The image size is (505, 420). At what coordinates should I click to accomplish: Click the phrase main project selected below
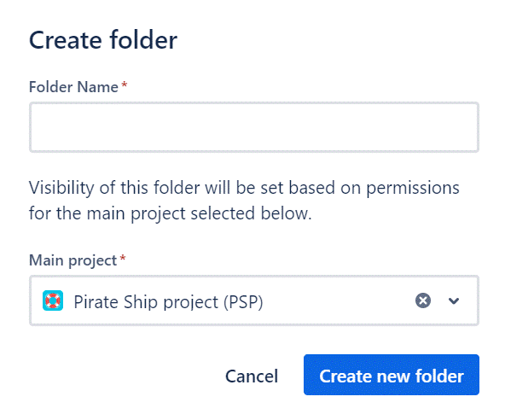click(200, 213)
